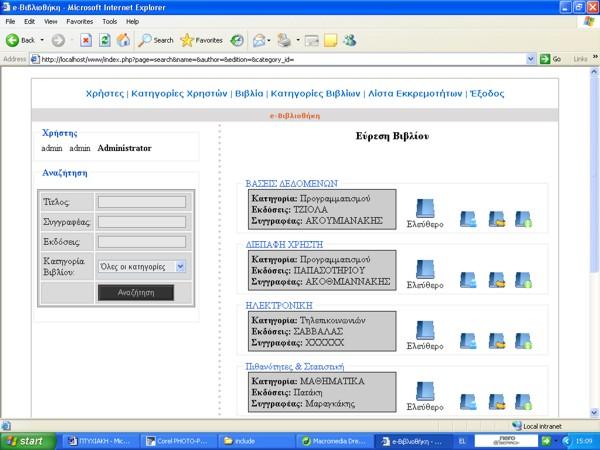Open the address bar history dropdown
The image size is (600, 450).
[530, 59]
